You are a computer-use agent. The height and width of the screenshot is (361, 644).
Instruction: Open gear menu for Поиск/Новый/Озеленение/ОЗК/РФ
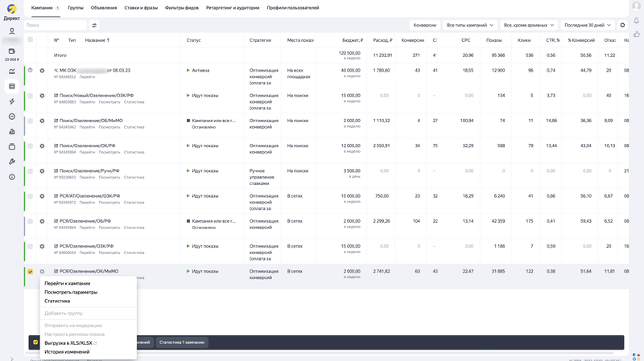42,96
